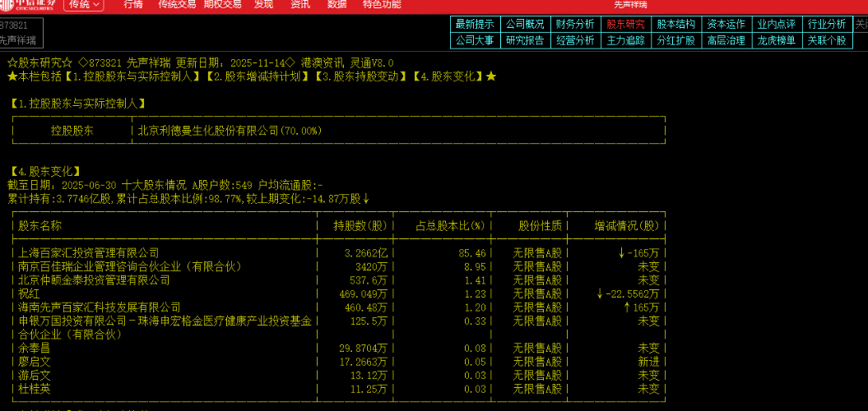This screenshot has width=868, height=411.
Task: Switch to the 研究报告 tab
Action: coord(526,40)
